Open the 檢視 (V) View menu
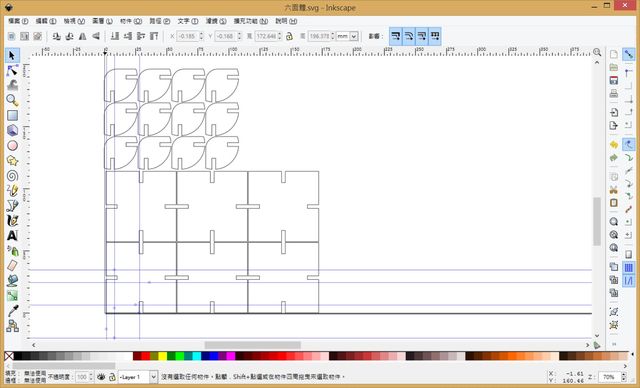This screenshot has height=388, width=640. (x=74, y=21)
